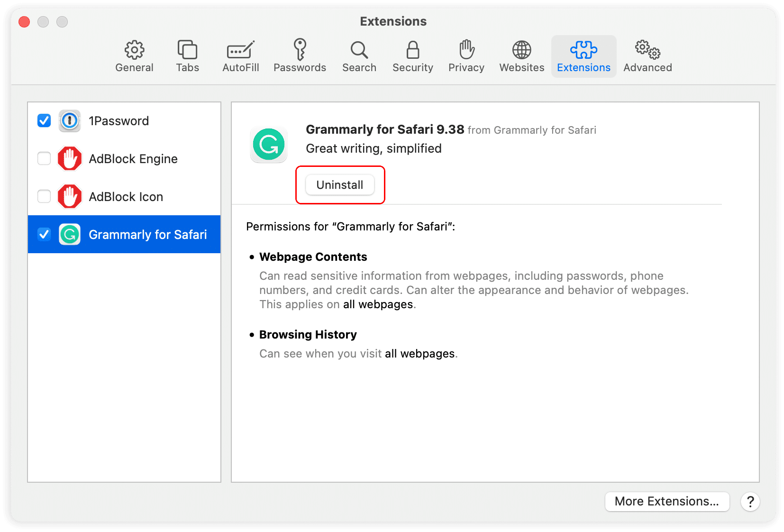The height and width of the screenshot is (532, 784).
Task: Click the Uninstall button
Action: [x=340, y=185]
